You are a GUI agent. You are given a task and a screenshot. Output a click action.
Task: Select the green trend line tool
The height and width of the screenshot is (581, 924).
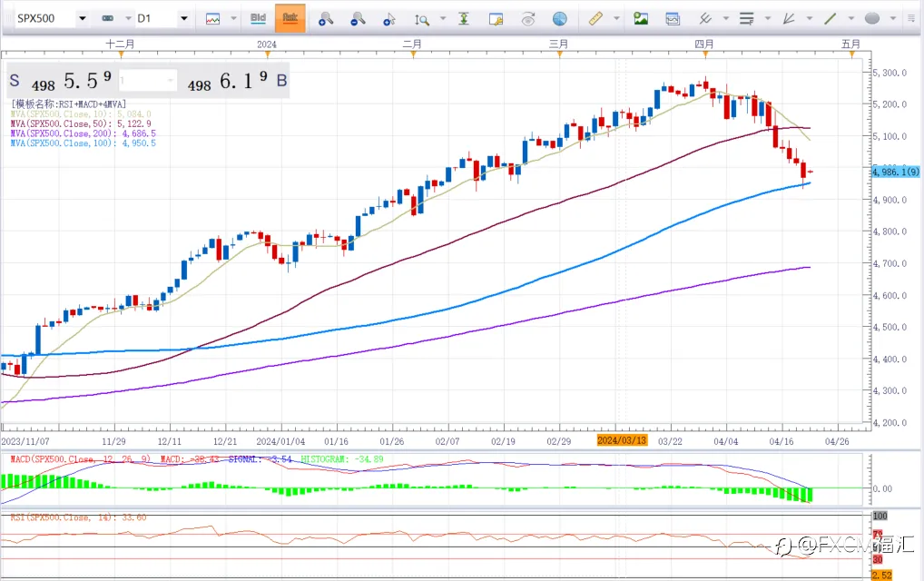831,19
